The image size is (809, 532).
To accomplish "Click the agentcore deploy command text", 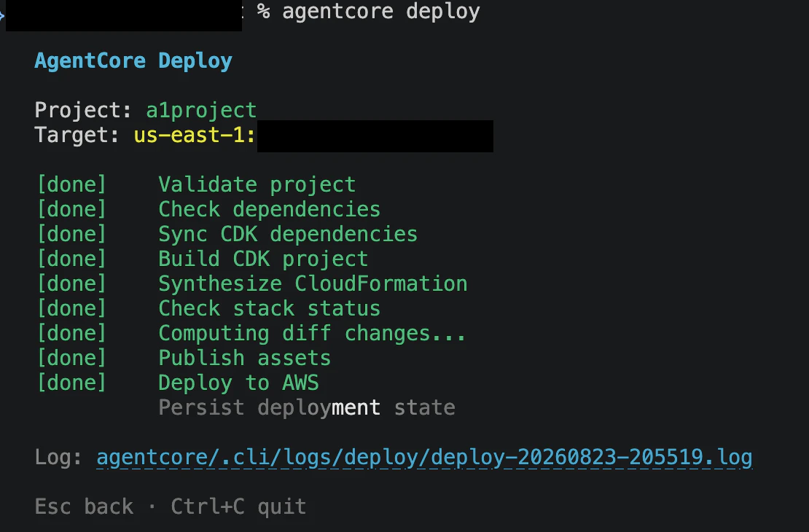I will (x=380, y=12).
